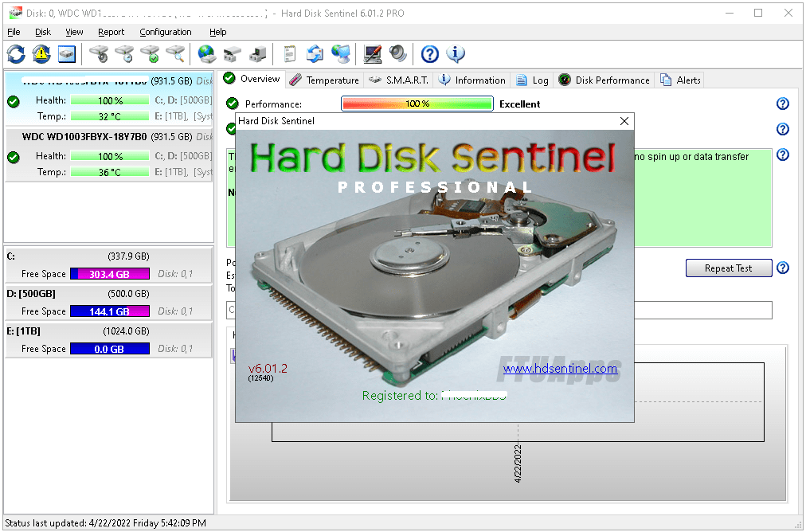
Task: Click the Health 100 % bar of 32 °C disk
Action: click(x=110, y=100)
